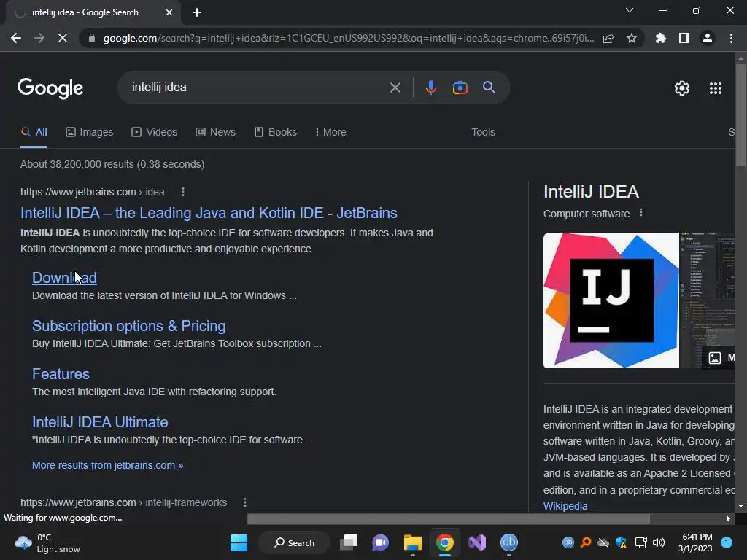Click the magnifier search button
The image size is (747, 560).
tap(489, 87)
